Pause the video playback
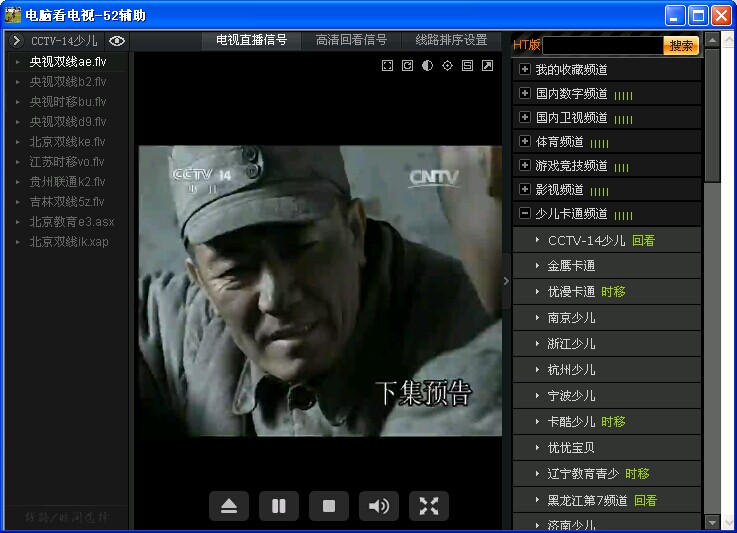Screen dimensions: 737x533 [279, 506]
